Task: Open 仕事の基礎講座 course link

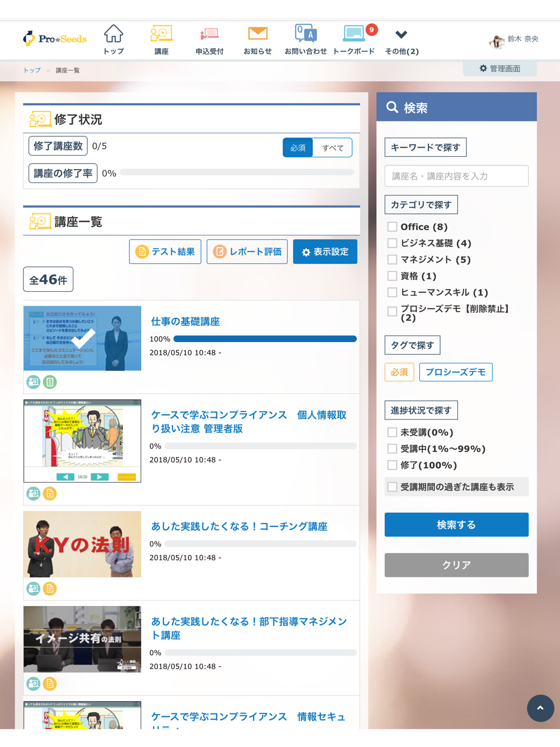Action: click(x=185, y=321)
